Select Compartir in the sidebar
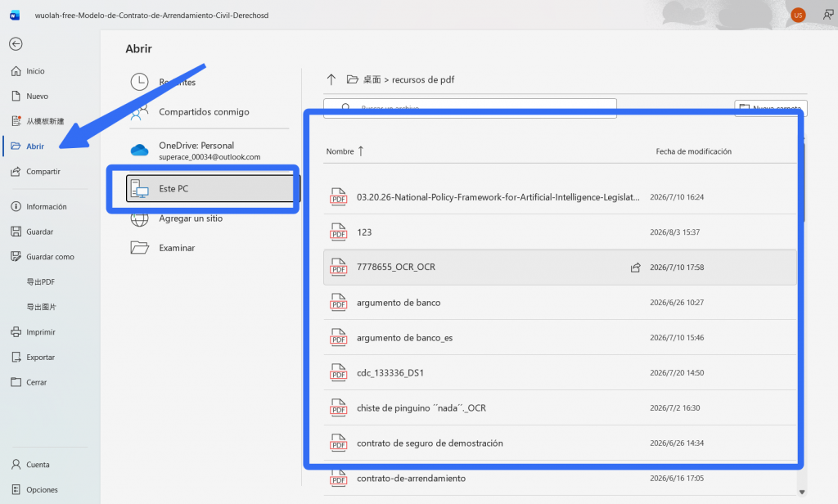The width and height of the screenshot is (838, 504). pyautogui.click(x=43, y=172)
